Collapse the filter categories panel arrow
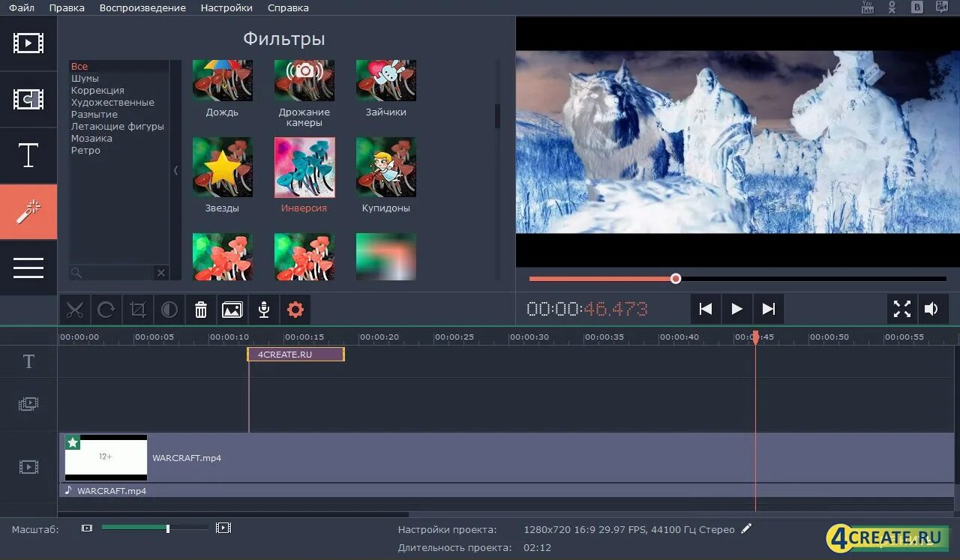960x560 pixels. [176, 170]
